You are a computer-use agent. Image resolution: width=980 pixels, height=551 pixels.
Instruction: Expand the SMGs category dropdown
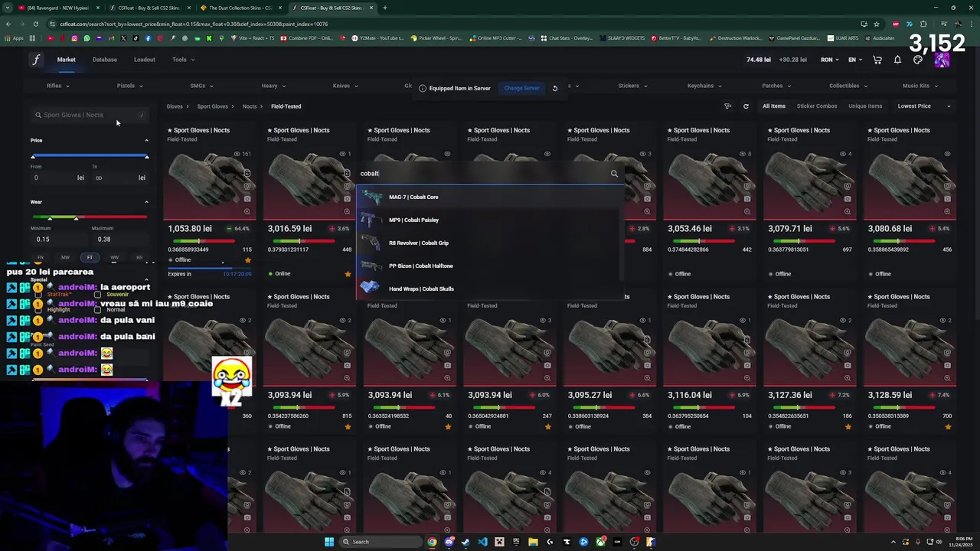[201, 86]
